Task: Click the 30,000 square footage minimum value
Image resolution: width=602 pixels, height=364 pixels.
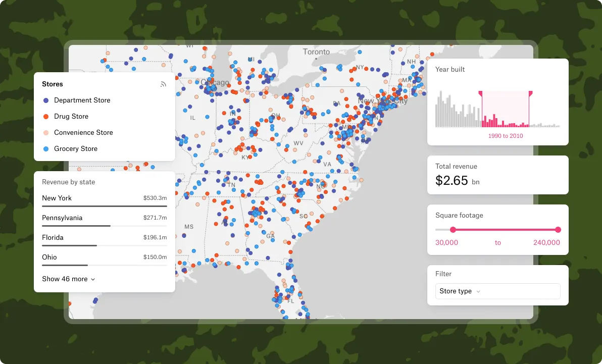Action: [x=446, y=243]
